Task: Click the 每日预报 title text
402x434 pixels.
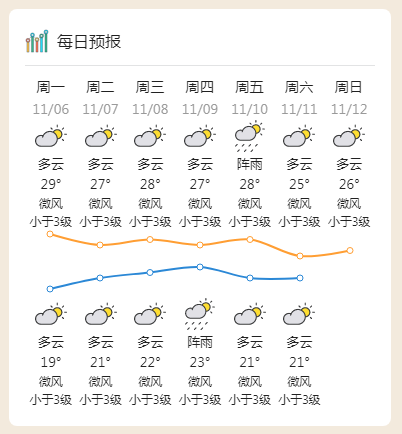Action: pyautogui.click(x=89, y=42)
